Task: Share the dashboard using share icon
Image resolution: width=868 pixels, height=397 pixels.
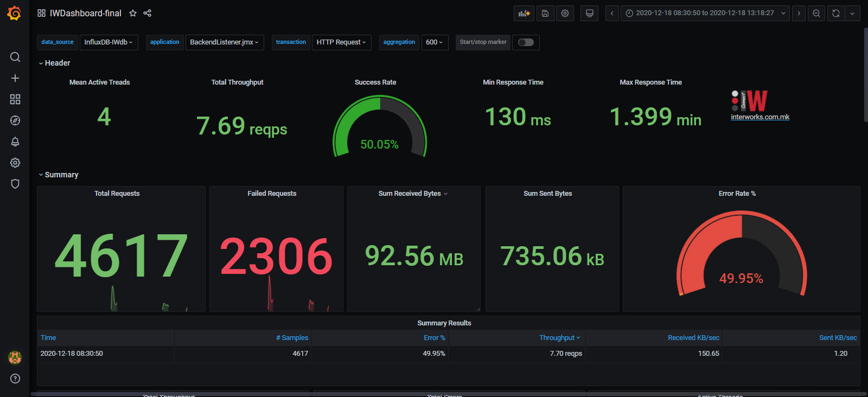Action: coord(148,13)
